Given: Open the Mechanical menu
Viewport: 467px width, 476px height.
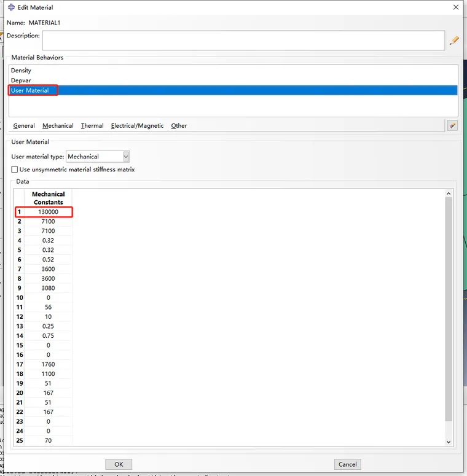Looking at the screenshot, I should (58, 126).
